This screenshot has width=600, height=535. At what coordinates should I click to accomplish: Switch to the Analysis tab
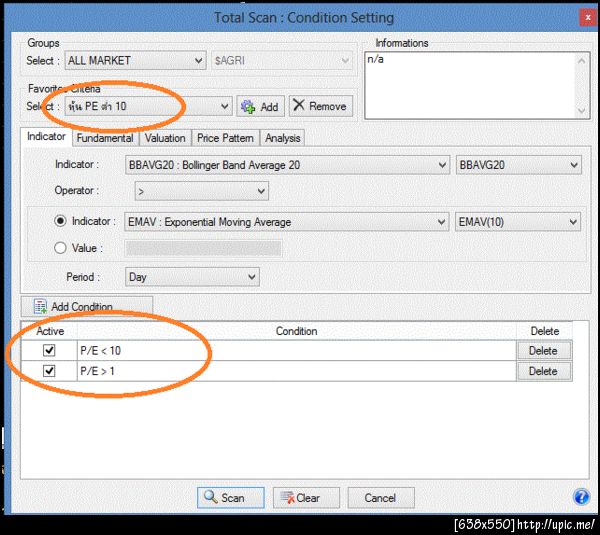(x=283, y=138)
